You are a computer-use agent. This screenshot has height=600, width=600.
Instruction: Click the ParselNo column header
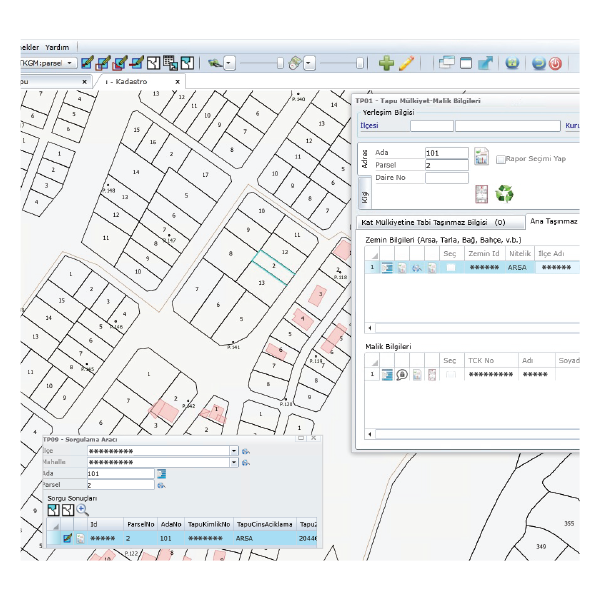(140, 525)
